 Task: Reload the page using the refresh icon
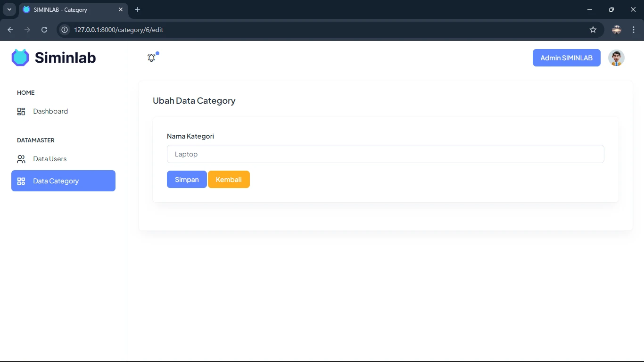[44, 30]
